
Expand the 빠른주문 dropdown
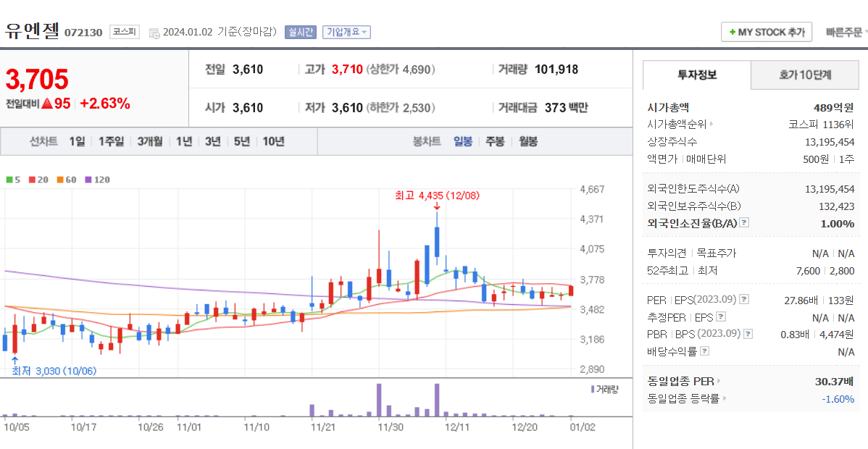pos(846,32)
